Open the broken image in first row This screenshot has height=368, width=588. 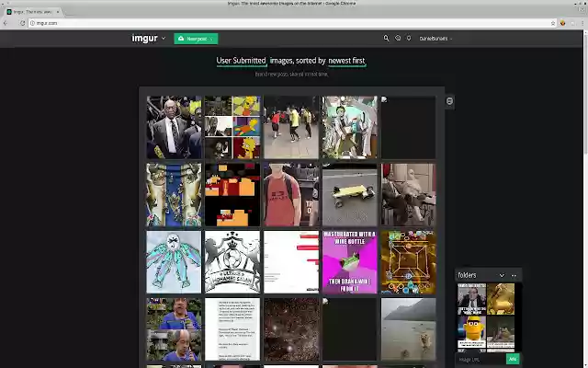click(x=408, y=127)
